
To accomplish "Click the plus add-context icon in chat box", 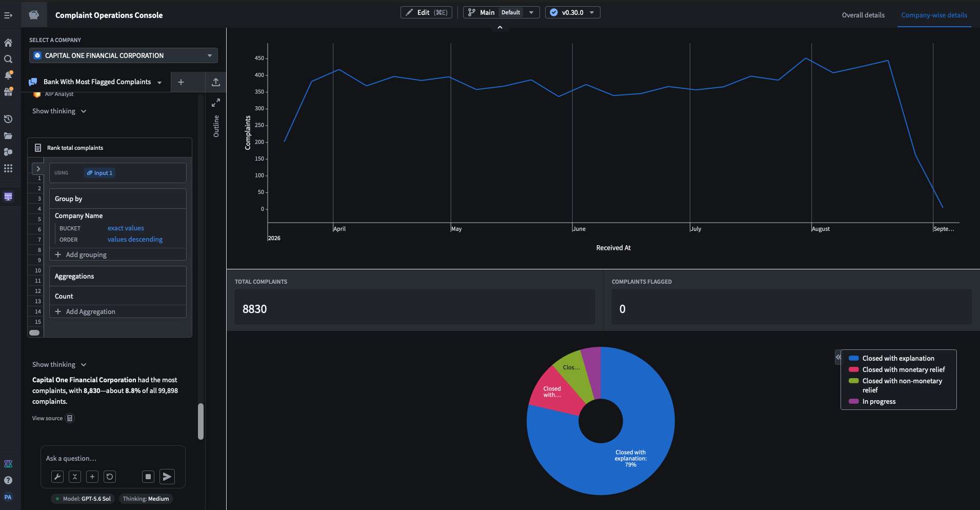I will tap(92, 477).
